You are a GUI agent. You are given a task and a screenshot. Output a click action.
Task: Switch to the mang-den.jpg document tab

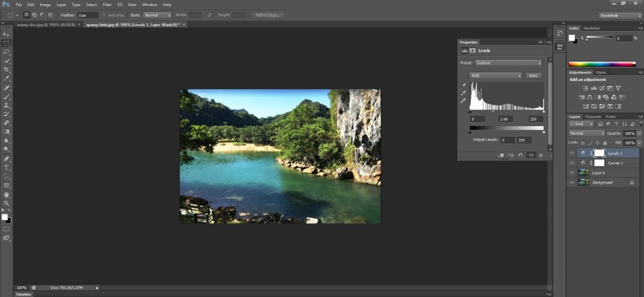point(46,25)
